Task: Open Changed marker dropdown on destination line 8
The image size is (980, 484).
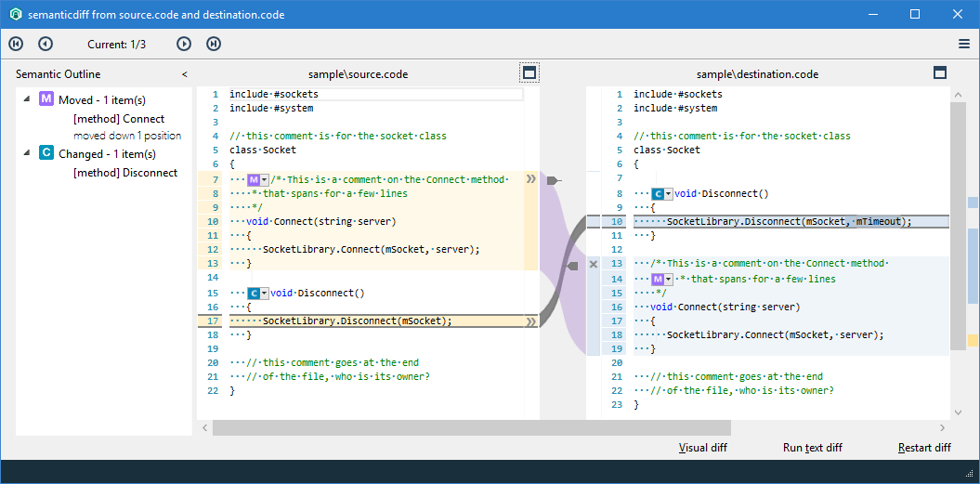Action: (669, 194)
